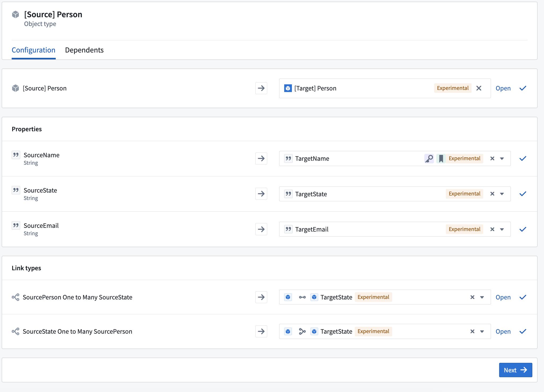Click the key icon on TargetName property
544x392 pixels.
tap(429, 158)
